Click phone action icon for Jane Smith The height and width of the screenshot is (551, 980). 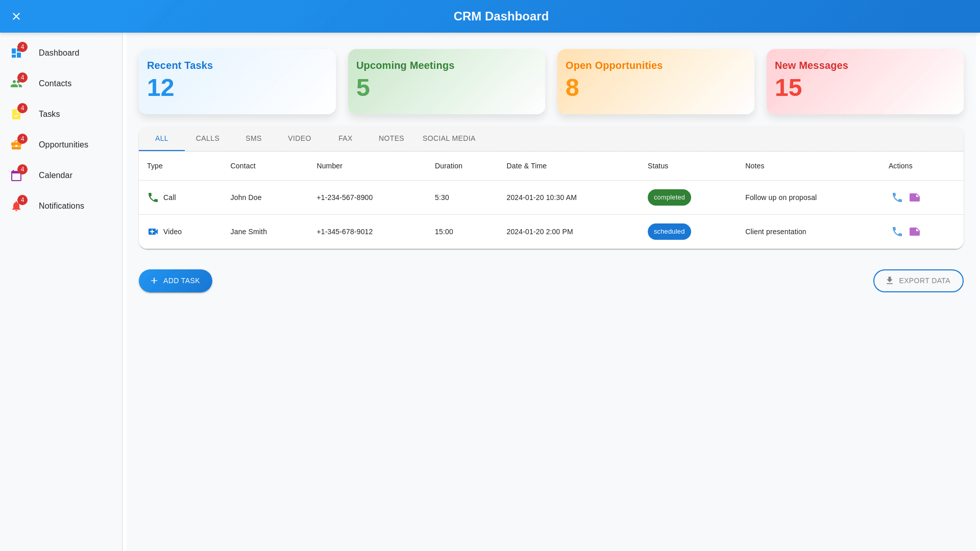(x=897, y=232)
